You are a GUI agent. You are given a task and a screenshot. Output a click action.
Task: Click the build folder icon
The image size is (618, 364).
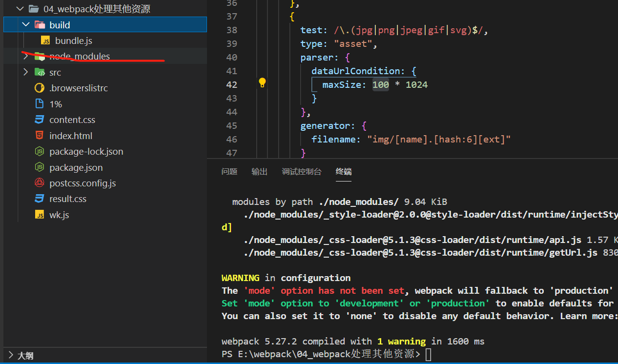tap(40, 24)
